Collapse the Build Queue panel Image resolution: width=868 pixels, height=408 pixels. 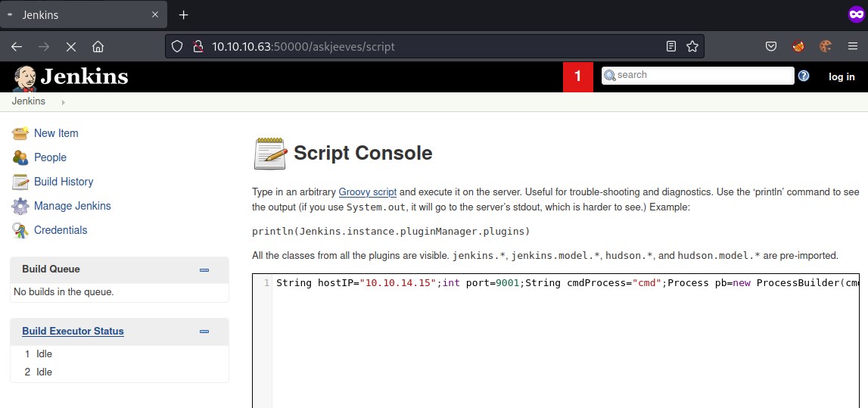(204, 269)
